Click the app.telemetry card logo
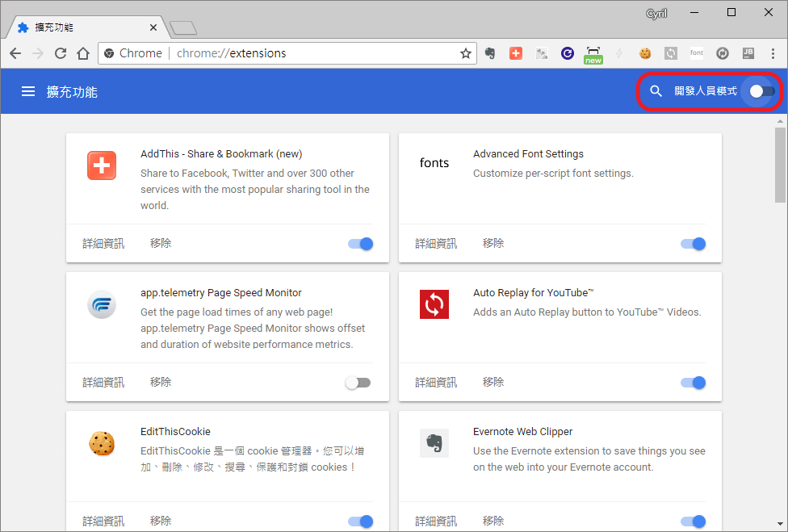Viewport: 788px width, 532px height. pyautogui.click(x=102, y=304)
